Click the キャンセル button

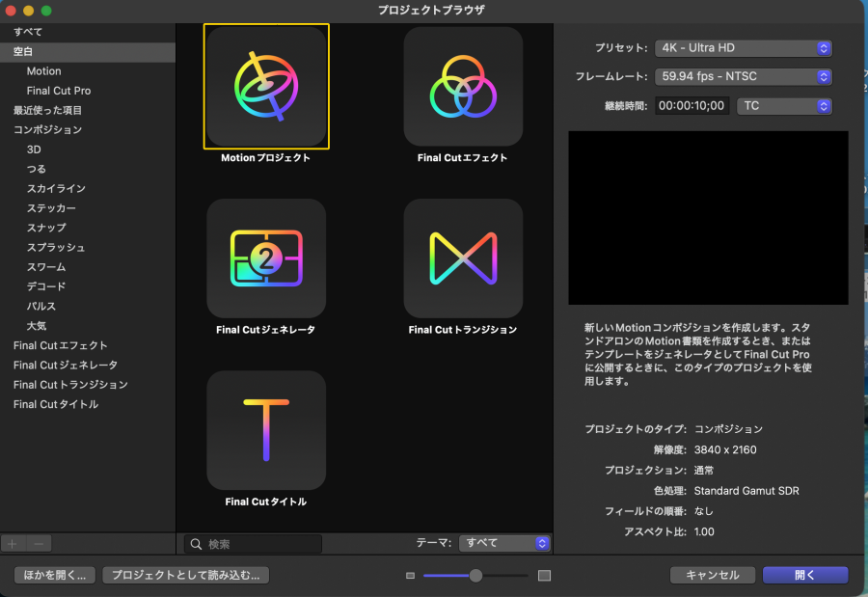click(712, 575)
